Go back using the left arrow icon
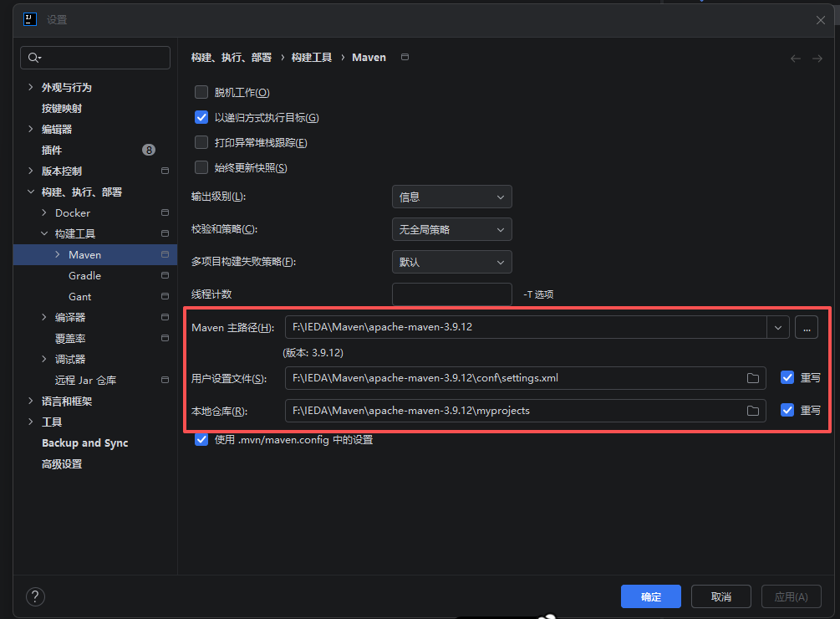The width and height of the screenshot is (840, 619). 796,59
